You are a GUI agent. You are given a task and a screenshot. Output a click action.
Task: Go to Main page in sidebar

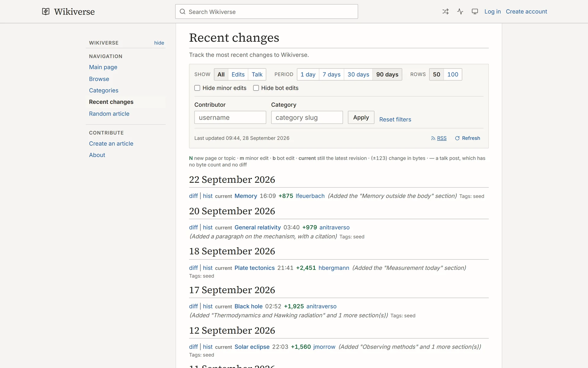pyautogui.click(x=103, y=67)
